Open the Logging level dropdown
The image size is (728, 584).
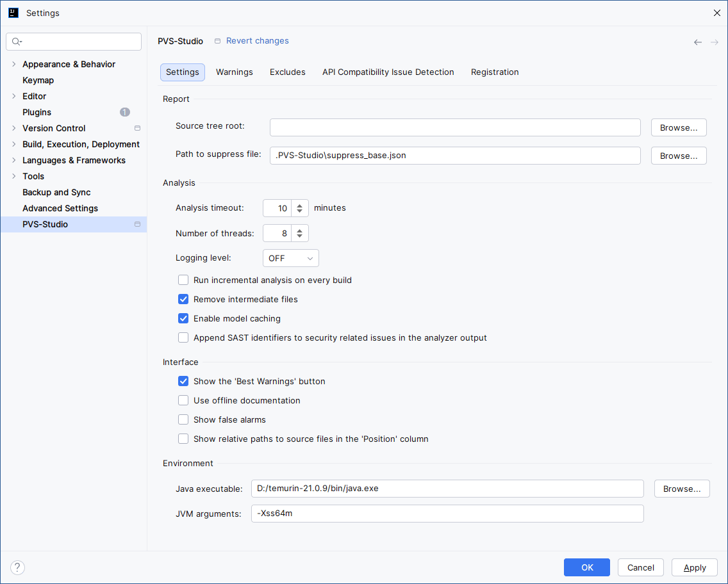coord(291,258)
